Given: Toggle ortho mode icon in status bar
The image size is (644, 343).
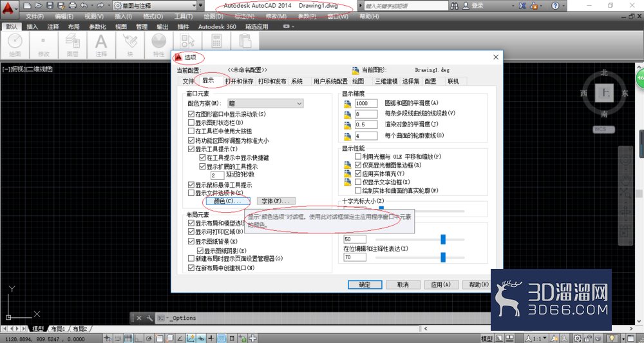Looking at the screenshot, I should coord(138,338).
